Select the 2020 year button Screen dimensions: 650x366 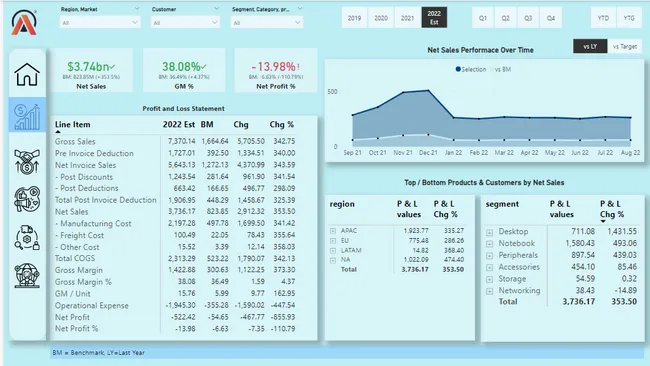pyautogui.click(x=381, y=18)
